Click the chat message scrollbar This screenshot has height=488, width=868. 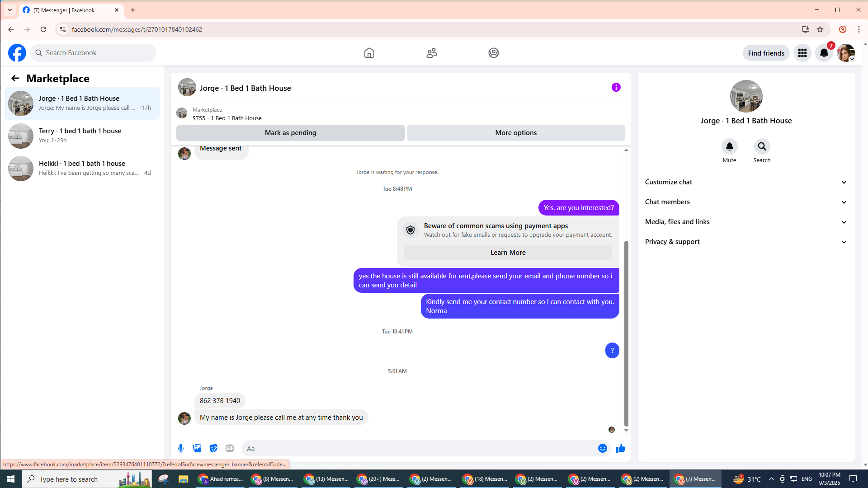[x=626, y=333]
